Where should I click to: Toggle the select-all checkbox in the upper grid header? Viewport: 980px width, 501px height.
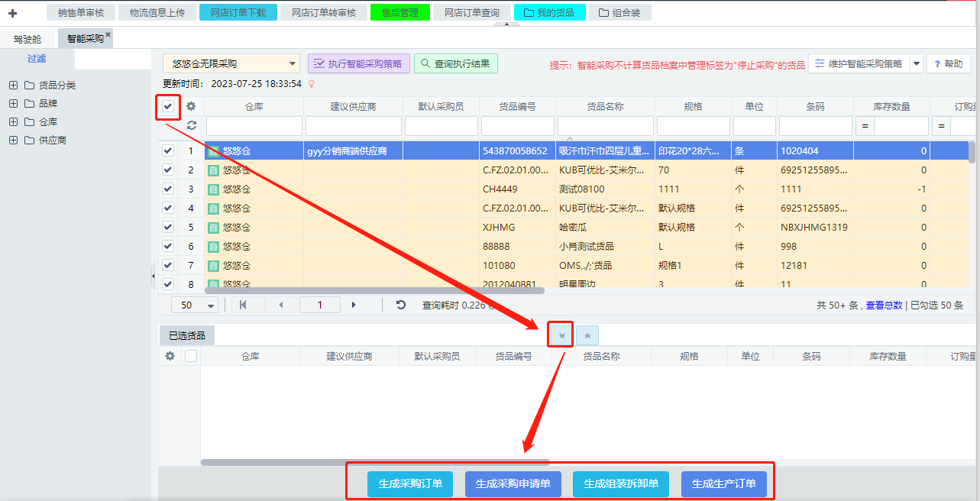[x=168, y=107]
